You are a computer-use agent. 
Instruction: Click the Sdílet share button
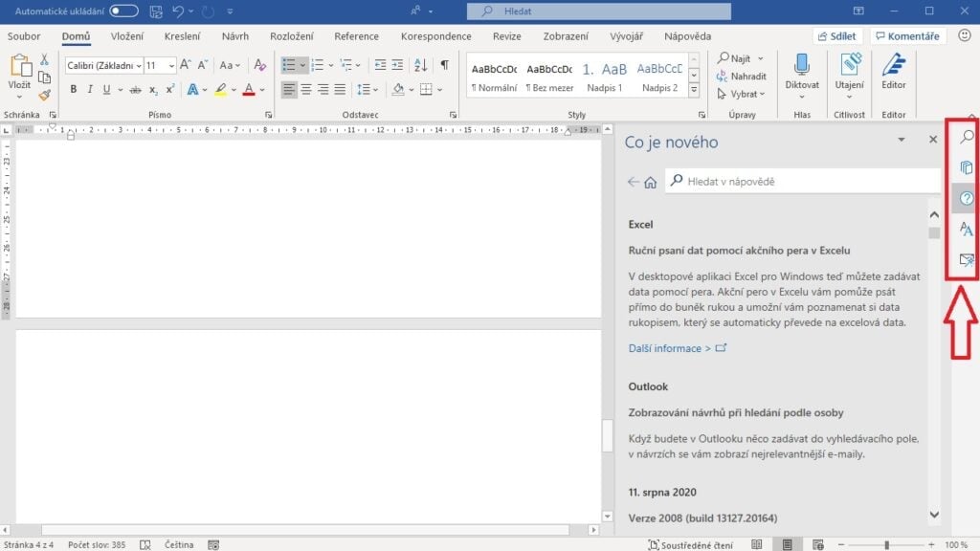tap(836, 36)
